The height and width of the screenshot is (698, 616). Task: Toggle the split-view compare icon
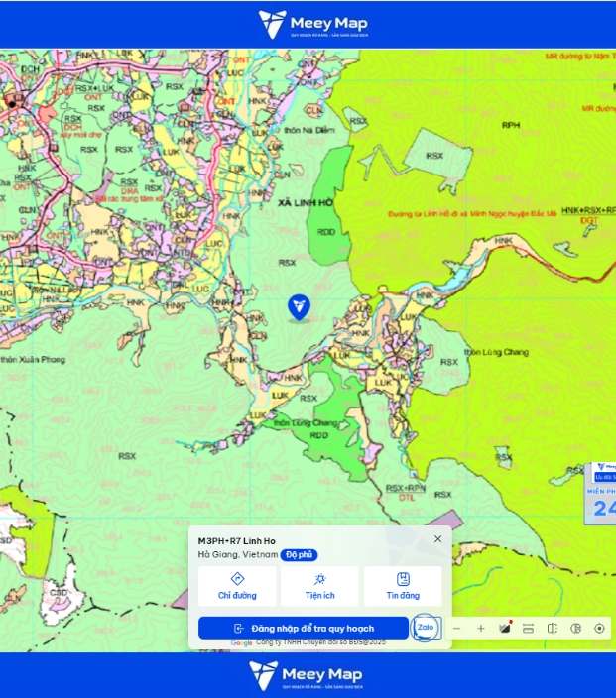pyautogui.click(x=553, y=629)
